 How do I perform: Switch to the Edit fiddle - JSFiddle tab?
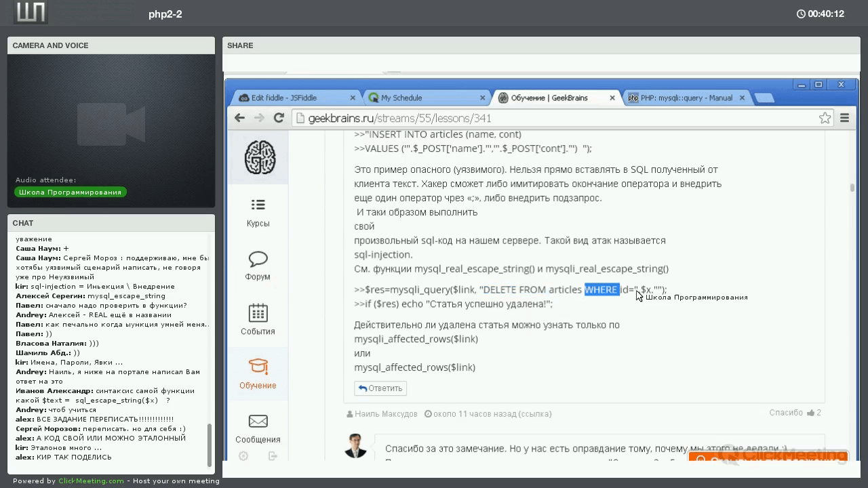pos(296,98)
